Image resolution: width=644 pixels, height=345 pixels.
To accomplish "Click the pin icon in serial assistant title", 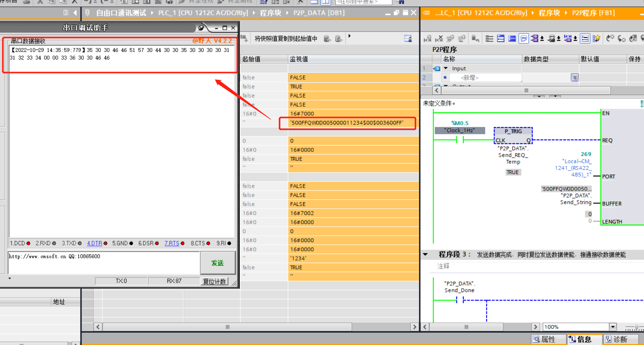I will [201, 28].
